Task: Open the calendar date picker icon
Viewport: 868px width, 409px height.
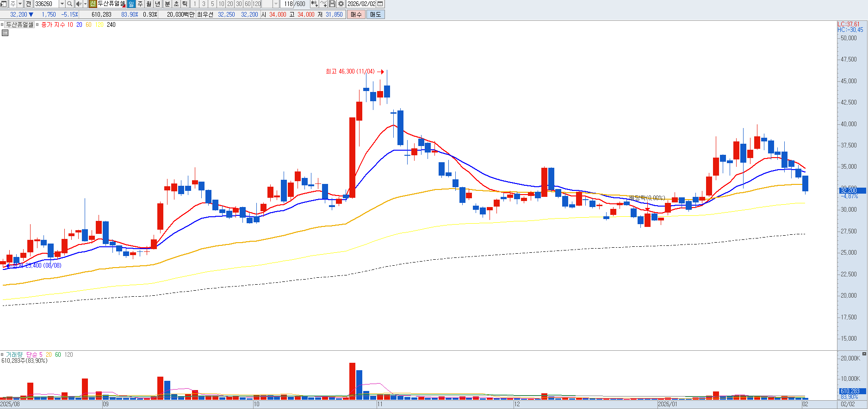Action: tap(380, 4)
